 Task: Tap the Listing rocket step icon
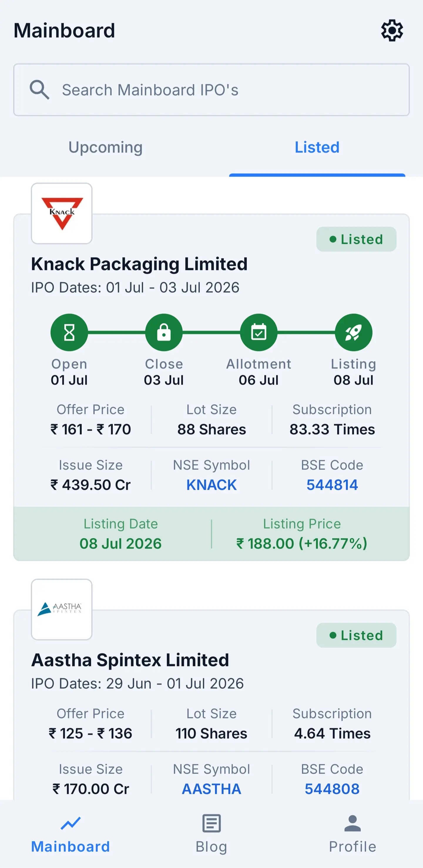point(354,333)
